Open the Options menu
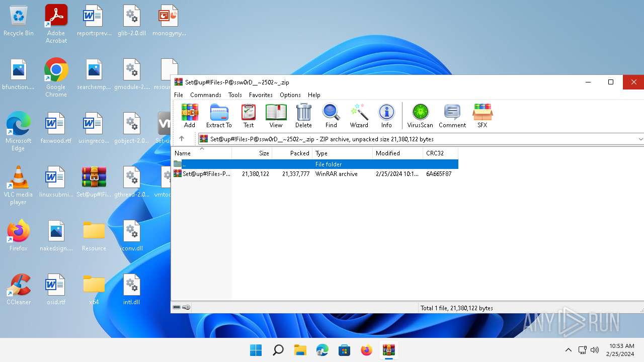 click(290, 95)
